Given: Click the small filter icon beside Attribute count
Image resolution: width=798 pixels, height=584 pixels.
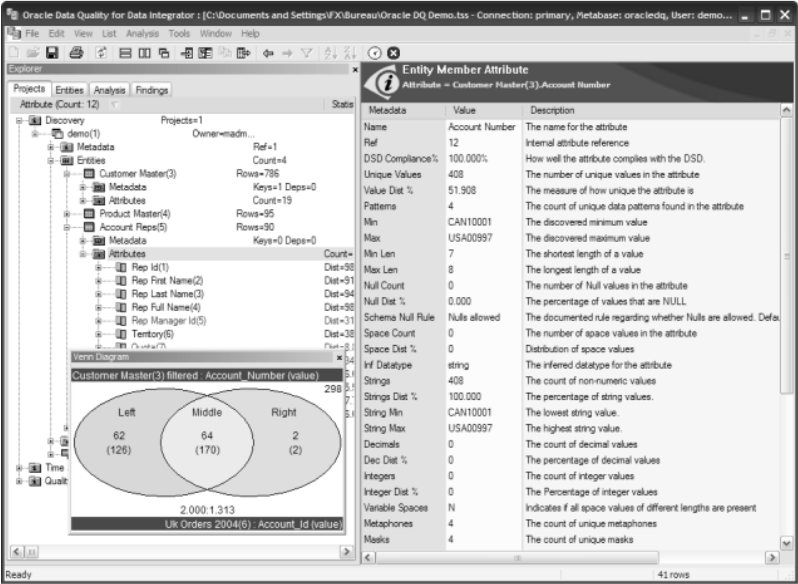Looking at the screenshot, I should [x=115, y=105].
